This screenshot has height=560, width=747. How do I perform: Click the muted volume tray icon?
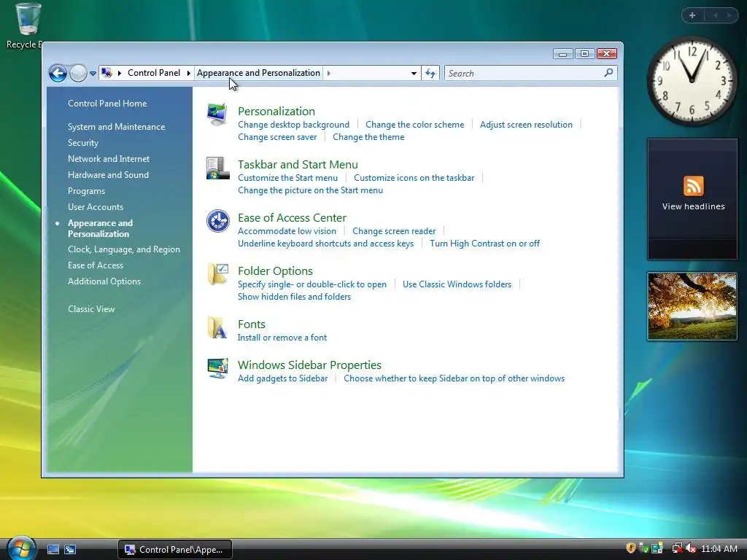click(692, 548)
